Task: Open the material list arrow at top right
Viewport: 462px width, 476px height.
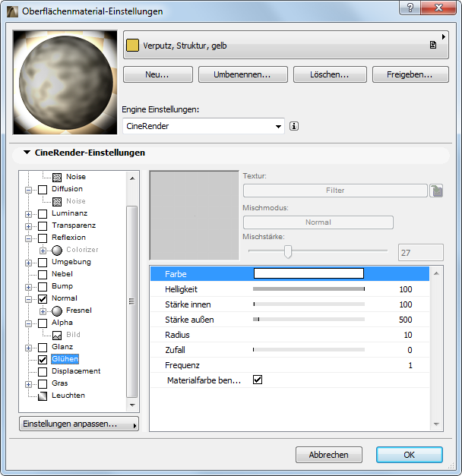Action: click(444, 36)
